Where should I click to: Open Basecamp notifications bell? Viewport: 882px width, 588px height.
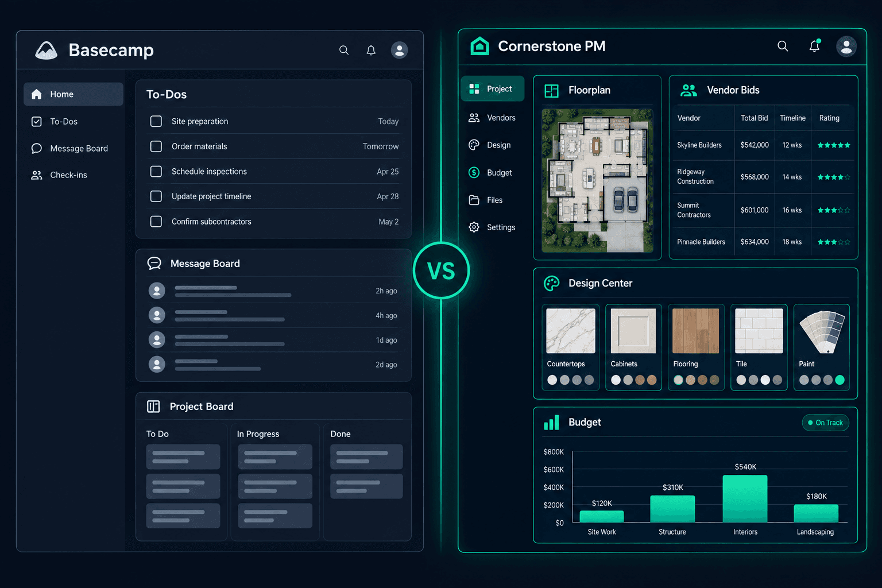[x=371, y=51]
